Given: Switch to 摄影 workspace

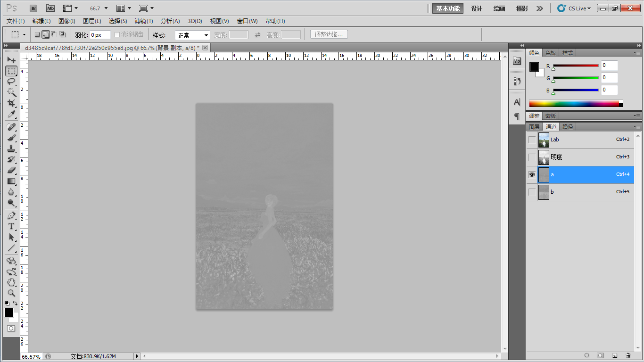Looking at the screenshot, I should (x=522, y=8).
